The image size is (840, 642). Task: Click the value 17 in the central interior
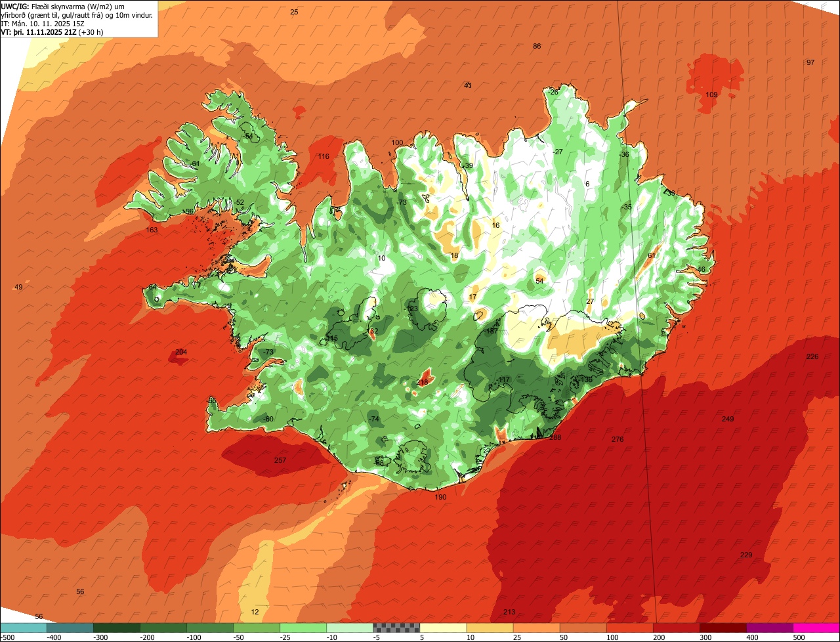pyautogui.click(x=472, y=297)
